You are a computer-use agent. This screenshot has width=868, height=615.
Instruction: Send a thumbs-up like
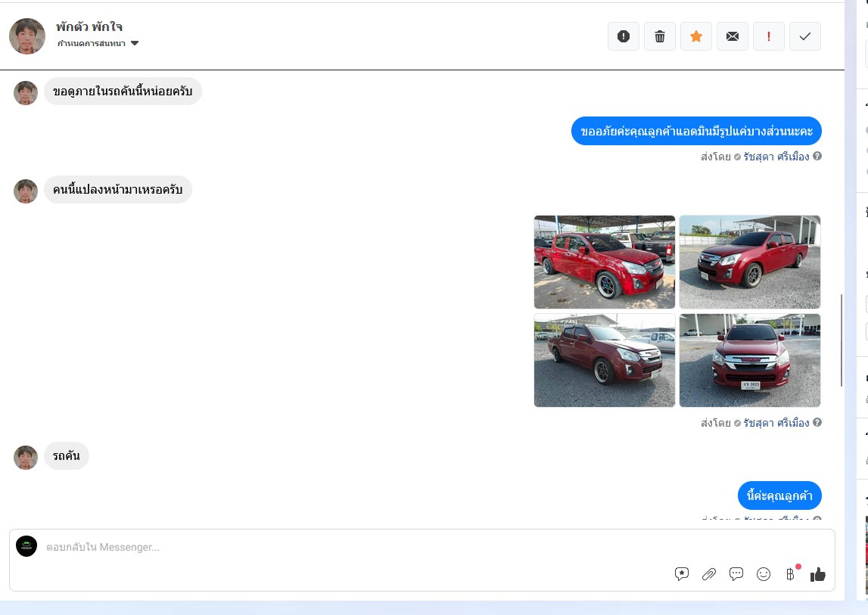pos(817,575)
